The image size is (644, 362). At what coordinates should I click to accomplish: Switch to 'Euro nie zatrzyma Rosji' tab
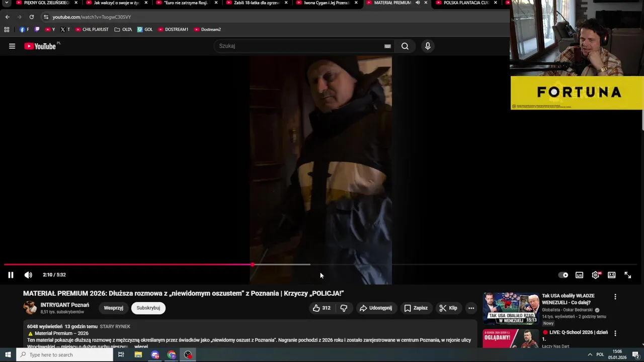(185, 3)
